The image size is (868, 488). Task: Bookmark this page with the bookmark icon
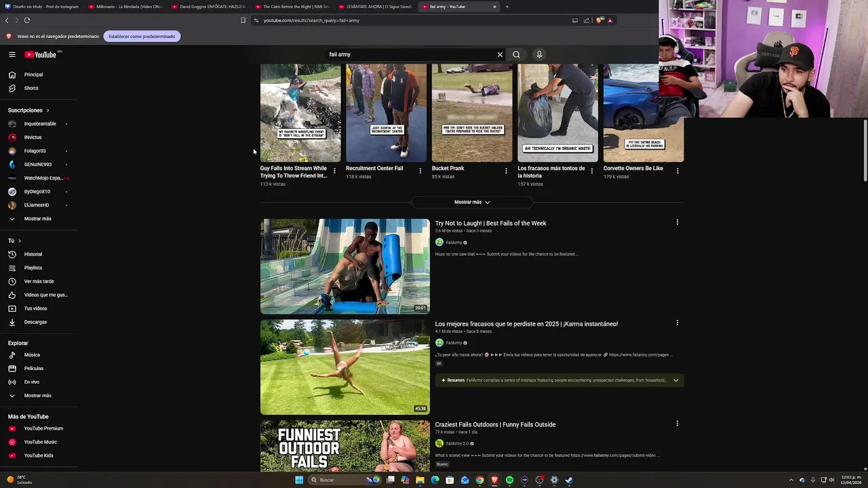click(x=243, y=20)
